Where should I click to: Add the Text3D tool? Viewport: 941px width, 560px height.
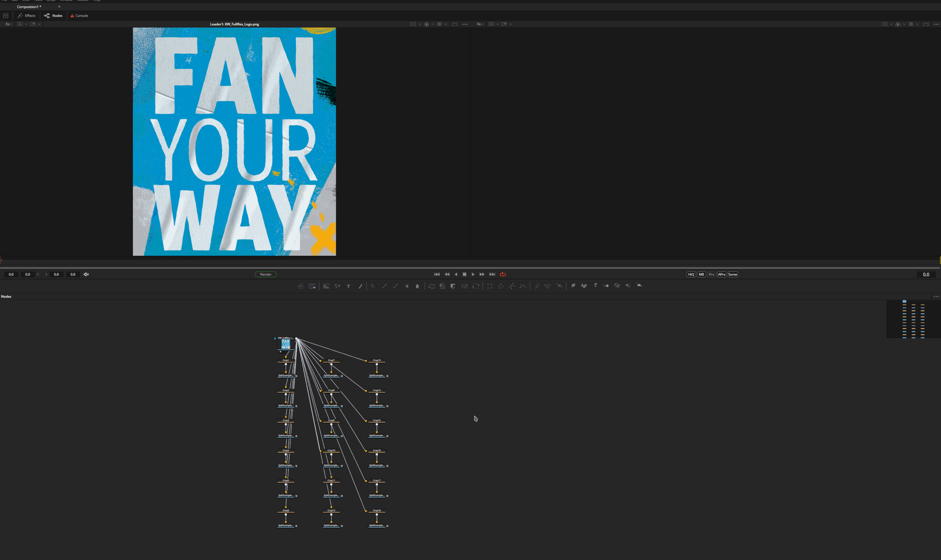tap(595, 286)
